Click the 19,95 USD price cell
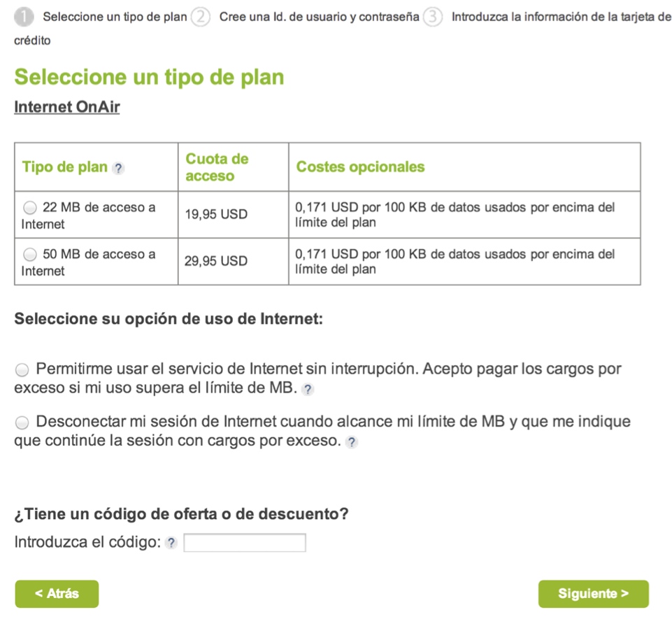This screenshot has width=672, height=619. click(216, 215)
